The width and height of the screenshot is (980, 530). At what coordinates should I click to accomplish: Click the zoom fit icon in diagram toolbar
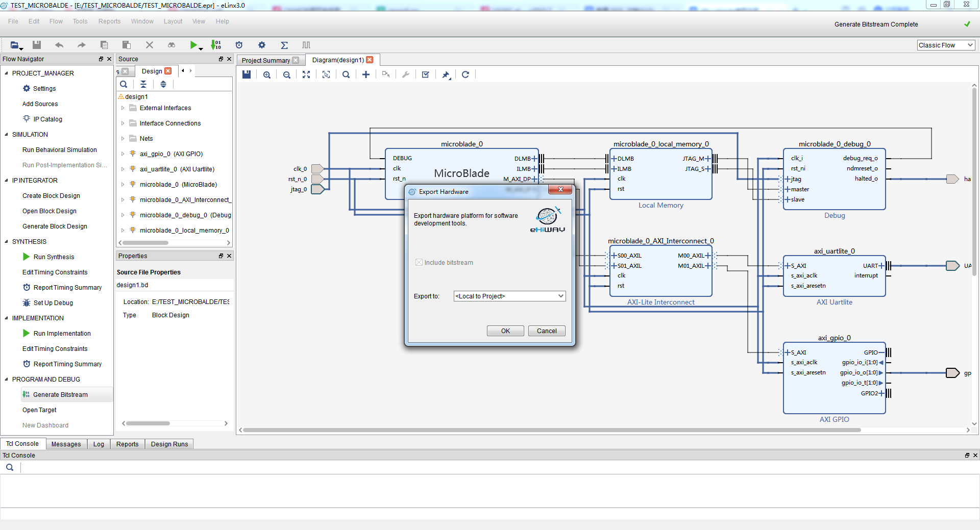tap(306, 74)
